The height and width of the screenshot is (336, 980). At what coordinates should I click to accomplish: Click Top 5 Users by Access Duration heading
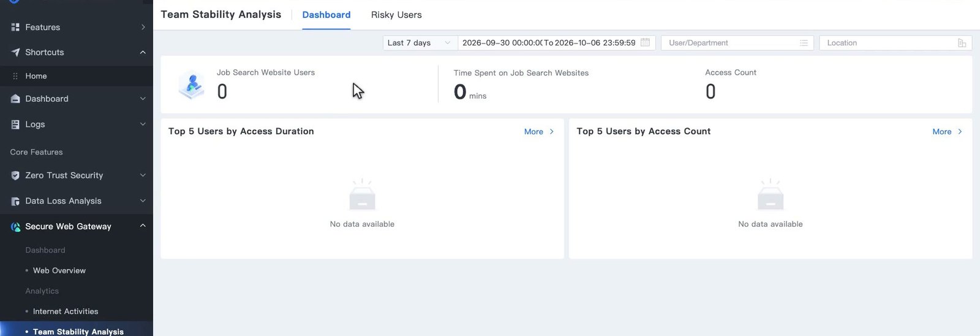241,131
